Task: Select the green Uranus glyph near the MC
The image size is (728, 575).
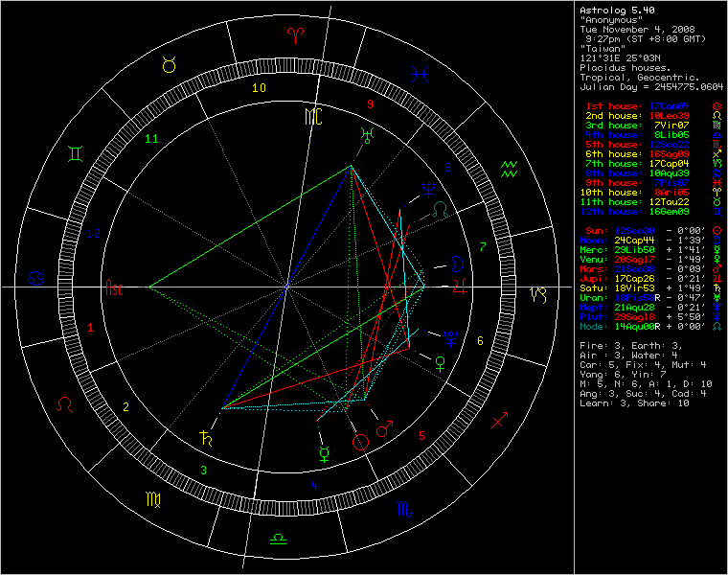Action: [x=365, y=133]
